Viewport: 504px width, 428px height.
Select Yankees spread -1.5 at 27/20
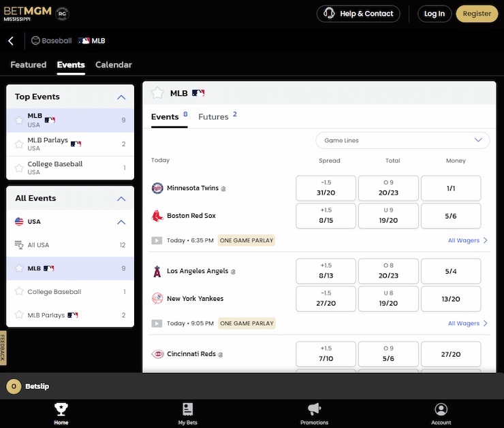click(x=326, y=299)
